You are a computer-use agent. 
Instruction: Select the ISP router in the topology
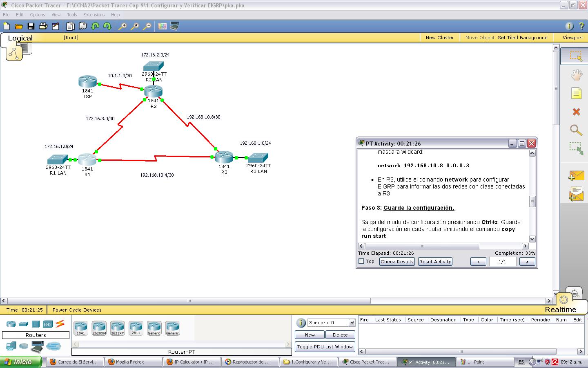(88, 81)
